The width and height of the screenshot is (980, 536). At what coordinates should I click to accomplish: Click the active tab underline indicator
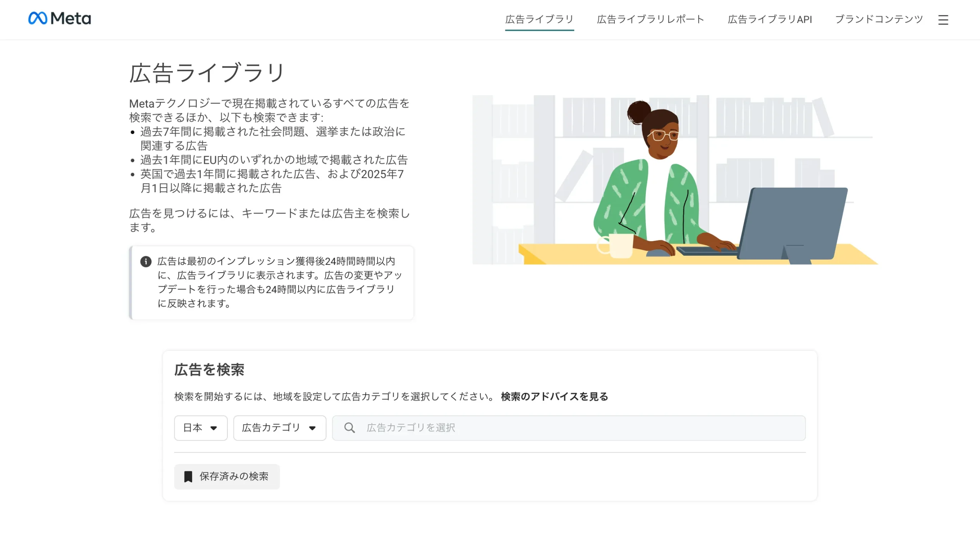(539, 30)
